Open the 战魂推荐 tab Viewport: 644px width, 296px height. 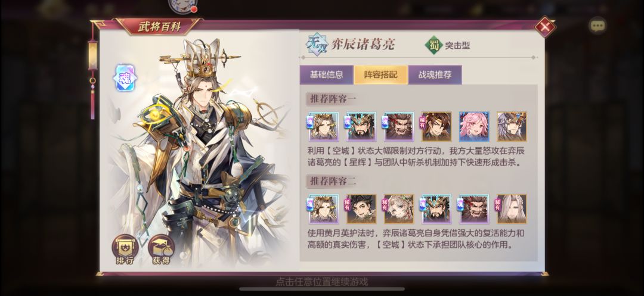[435, 74]
